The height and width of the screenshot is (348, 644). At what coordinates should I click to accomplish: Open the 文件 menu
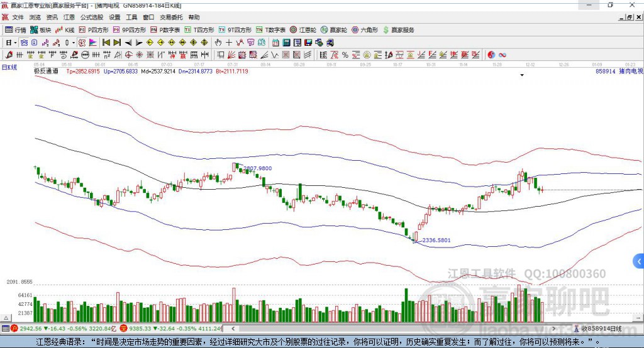18,17
